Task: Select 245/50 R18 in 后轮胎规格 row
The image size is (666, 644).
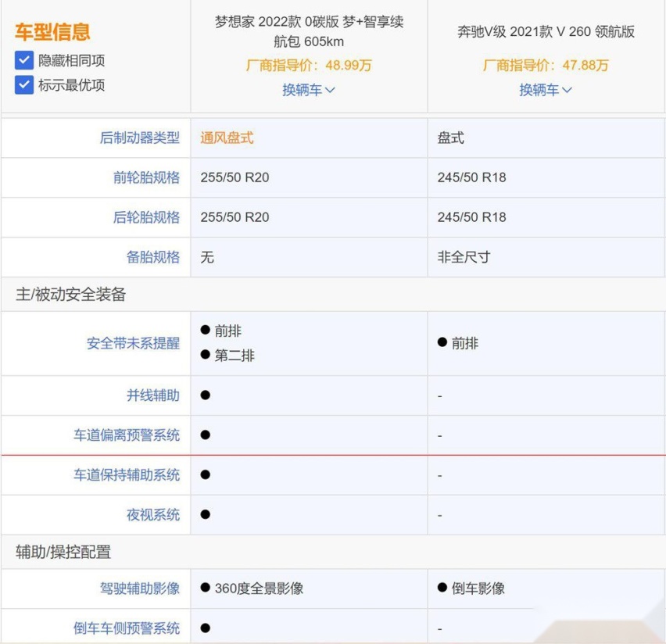Action: pyautogui.click(x=472, y=217)
